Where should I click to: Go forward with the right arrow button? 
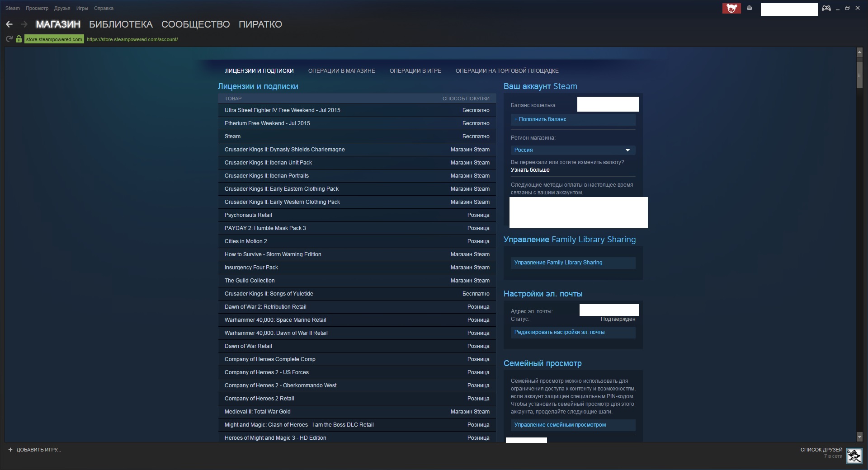pos(24,24)
